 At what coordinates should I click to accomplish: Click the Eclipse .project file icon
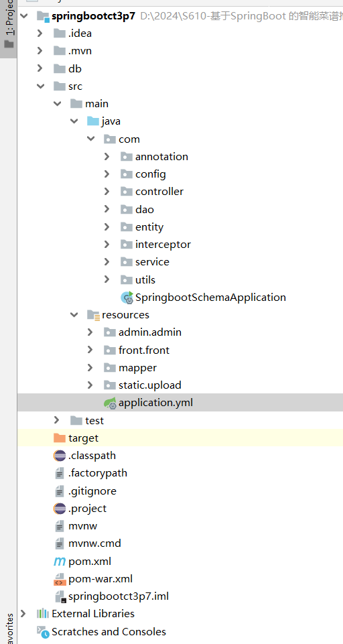tap(60, 509)
